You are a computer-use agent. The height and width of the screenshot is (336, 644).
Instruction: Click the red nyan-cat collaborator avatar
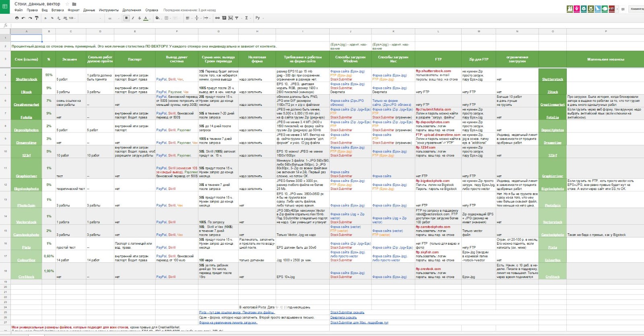(x=612, y=8)
